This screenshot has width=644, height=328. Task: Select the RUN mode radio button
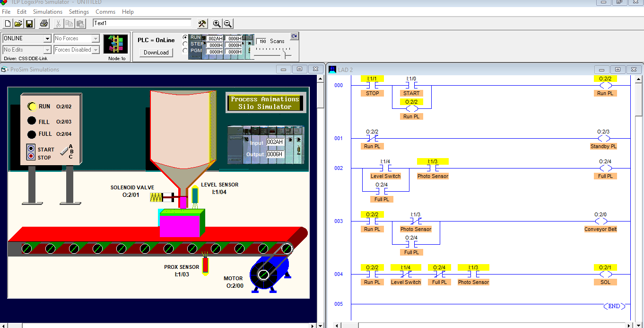pyautogui.click(x=185, y=37)
